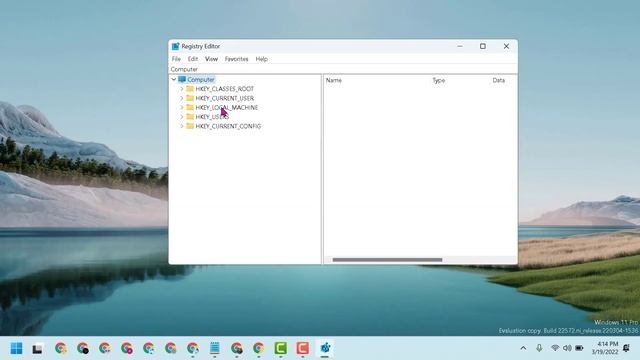The width and height of the screenshot is (640, 360).
Task: Expand HKEY_LOCAL_MACHINE chevron
Action: tap(182, 107)
